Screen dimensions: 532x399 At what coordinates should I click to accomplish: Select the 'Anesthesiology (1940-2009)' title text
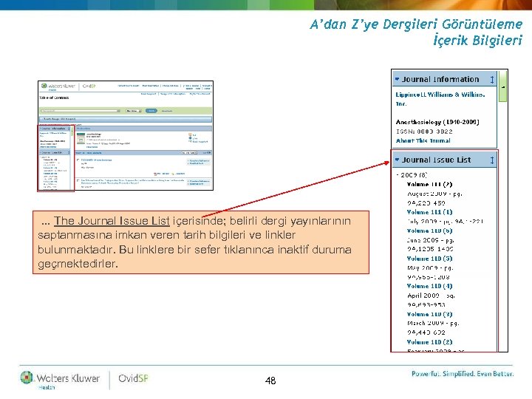click(437, 122)
